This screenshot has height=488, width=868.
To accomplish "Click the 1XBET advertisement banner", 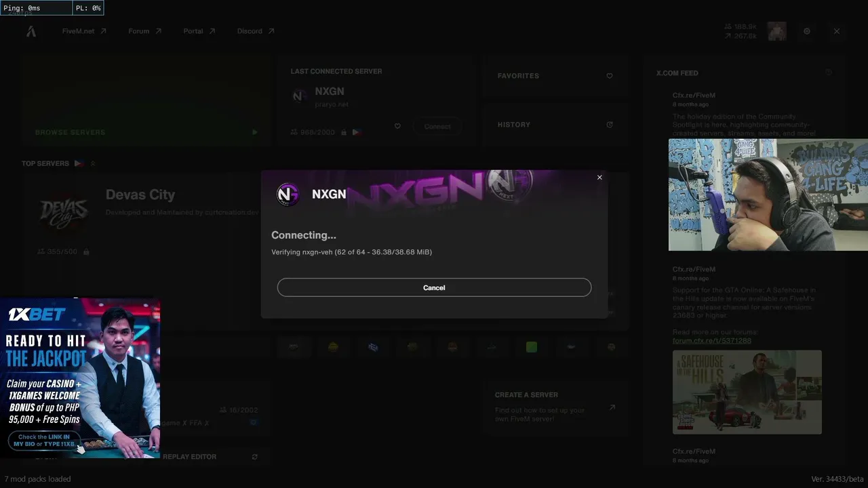I will 80,378.
